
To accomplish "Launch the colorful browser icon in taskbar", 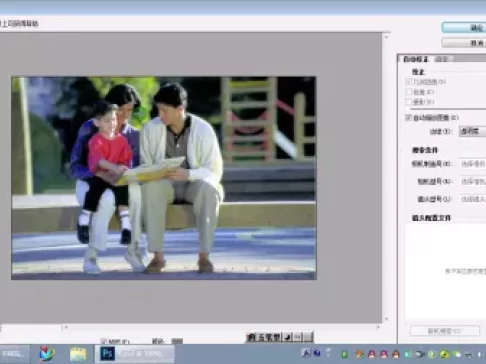I will (47, 354).
